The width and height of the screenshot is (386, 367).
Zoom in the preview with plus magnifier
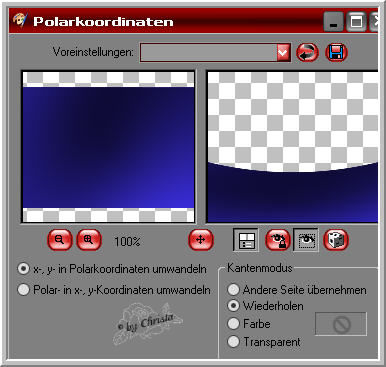pos(89,240)
